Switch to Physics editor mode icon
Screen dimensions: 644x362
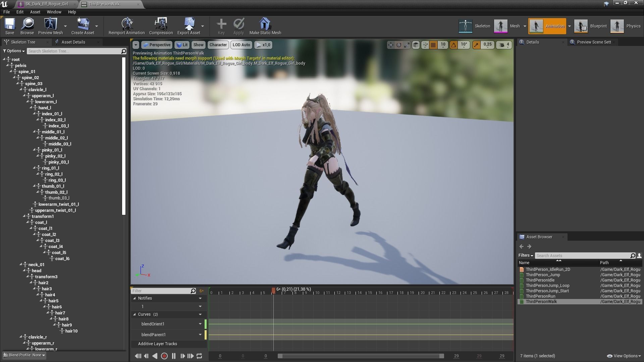click(x=617, y=26)
